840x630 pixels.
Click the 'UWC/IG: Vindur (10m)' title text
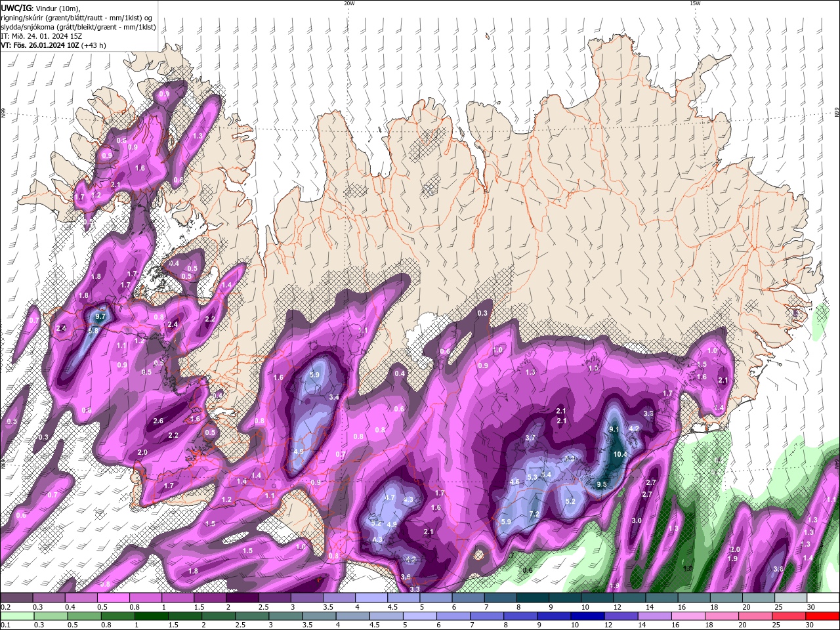[x=41, y=8]
